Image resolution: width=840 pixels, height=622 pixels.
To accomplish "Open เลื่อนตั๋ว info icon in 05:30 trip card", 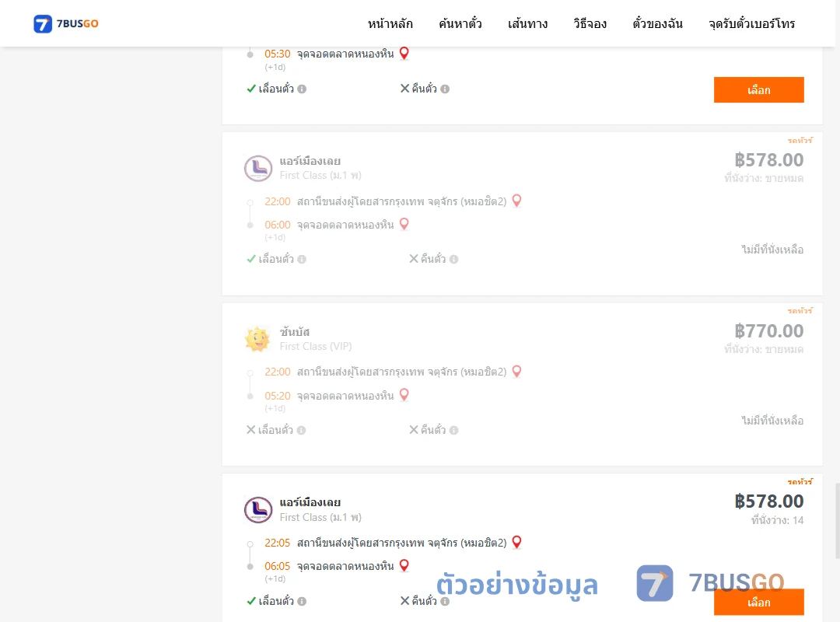I will click(x=302, y=89).
